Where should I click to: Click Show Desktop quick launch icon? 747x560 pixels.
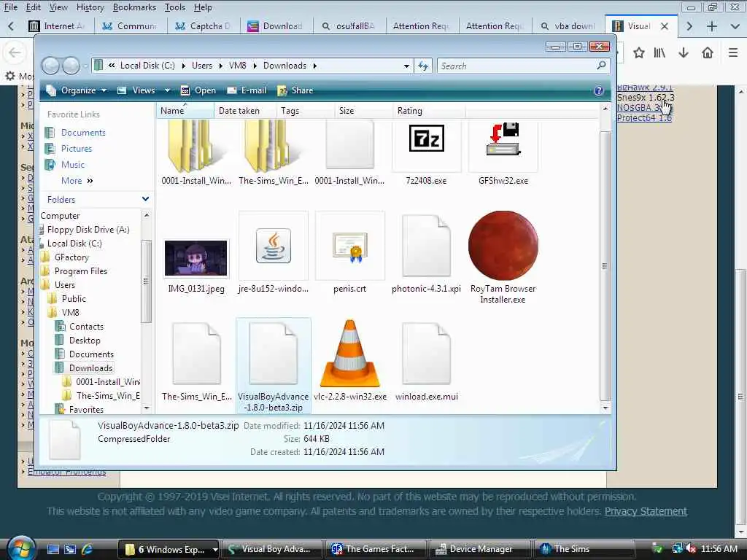tap(53, 549)
